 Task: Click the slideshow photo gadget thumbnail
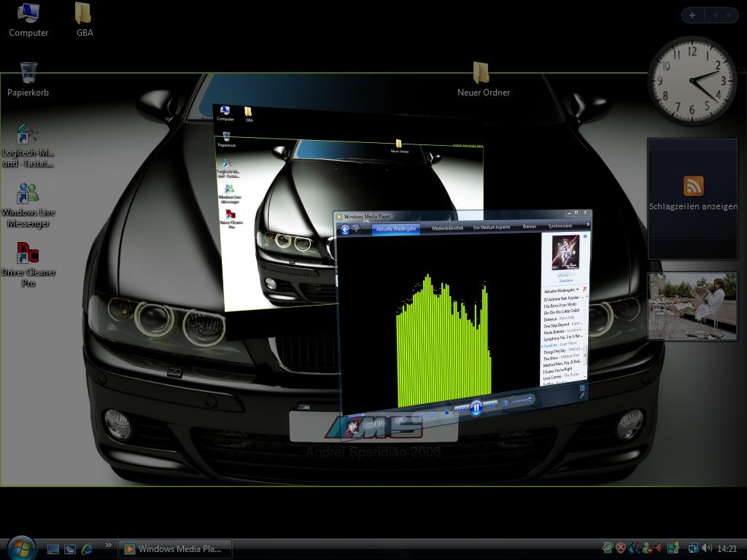click(692, 306)
